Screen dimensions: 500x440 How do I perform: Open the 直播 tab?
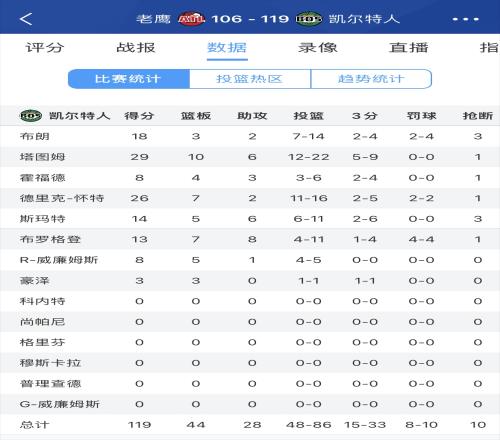pyautogui.click(x=409, y=47)
